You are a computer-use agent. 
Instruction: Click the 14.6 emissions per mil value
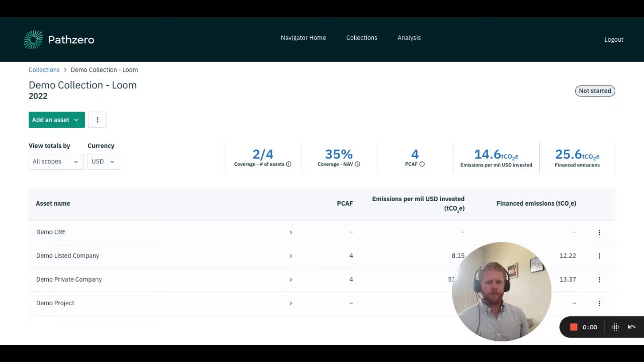(x=496, y=155)
